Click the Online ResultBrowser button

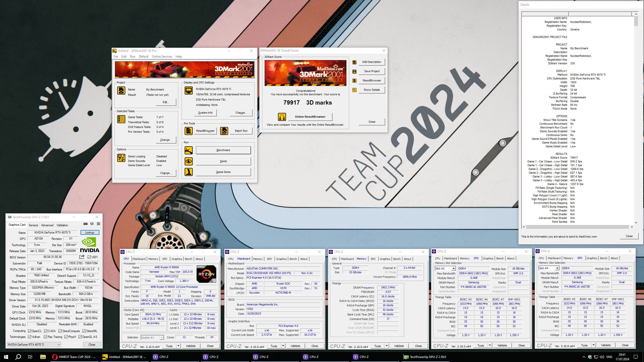310,117
